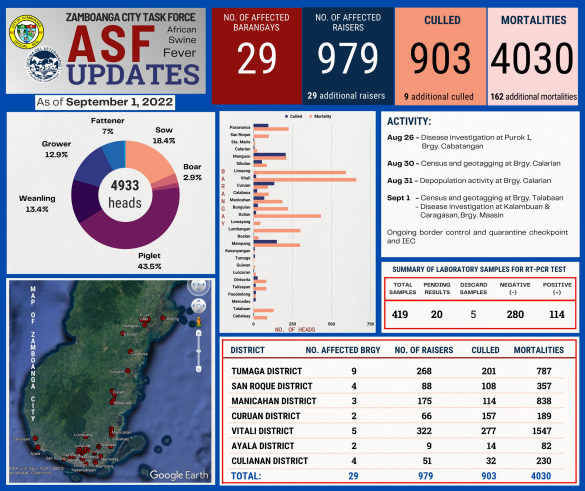Click the No. of Raisers column header
Viewport: 585px width, 491px height.
pyautogui.click(x=424, y=350)
